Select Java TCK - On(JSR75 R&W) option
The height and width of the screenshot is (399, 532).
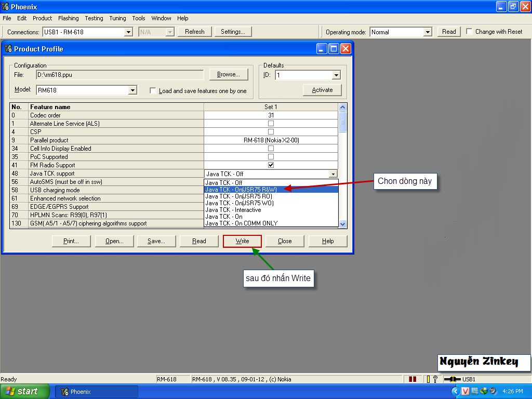(x=241, y=190)
